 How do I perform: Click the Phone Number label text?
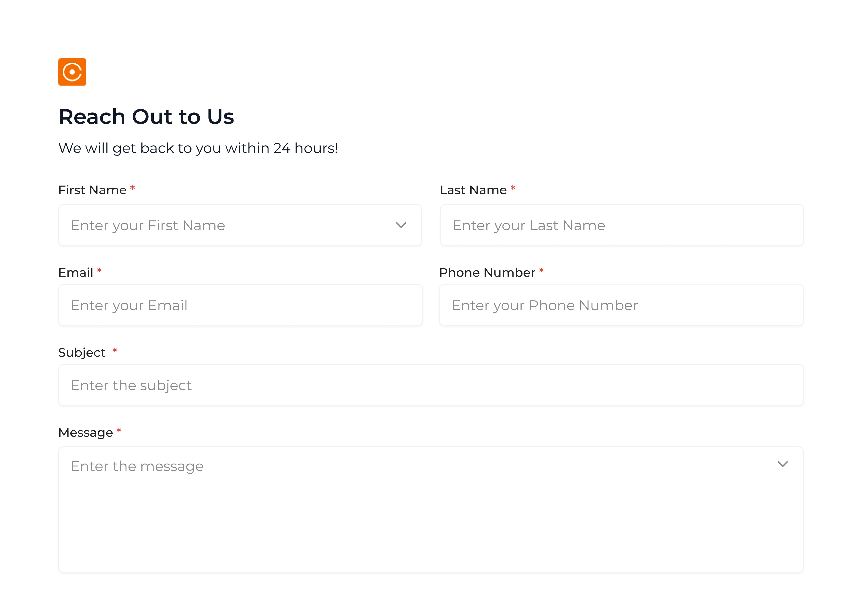(487, 273)
